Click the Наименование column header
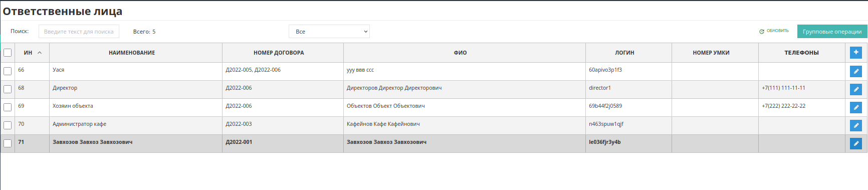 (x=132, y=53)
